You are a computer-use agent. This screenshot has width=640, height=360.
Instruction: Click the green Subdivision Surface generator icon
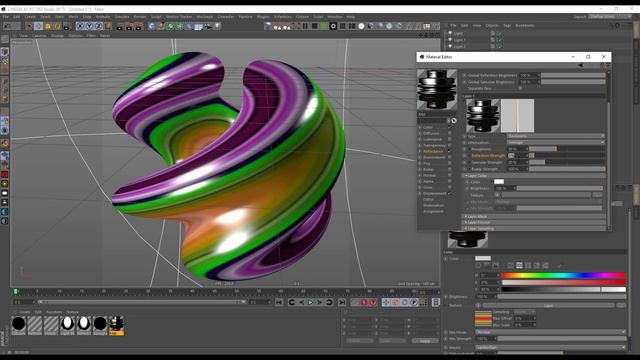click(171, 26)
